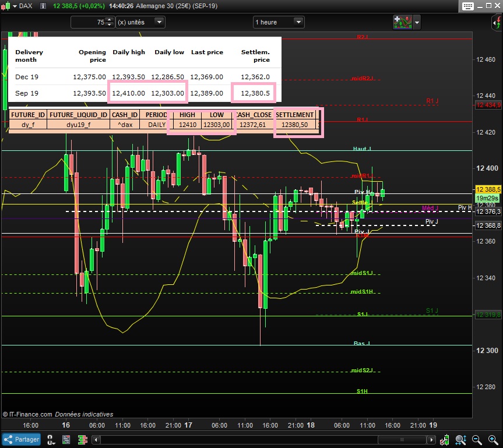
Task: Open the instrument info icon beside DAX
Action: 43,6
